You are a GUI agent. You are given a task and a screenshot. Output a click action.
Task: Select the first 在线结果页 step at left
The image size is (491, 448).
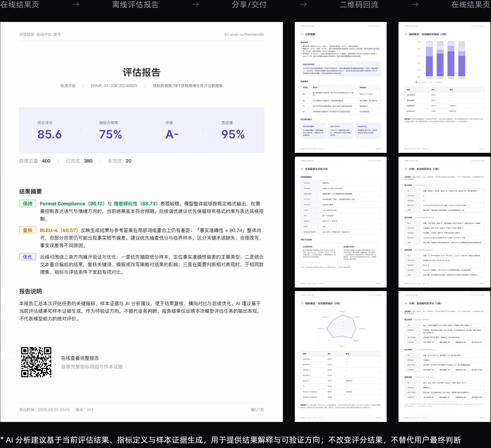(19, 4)
